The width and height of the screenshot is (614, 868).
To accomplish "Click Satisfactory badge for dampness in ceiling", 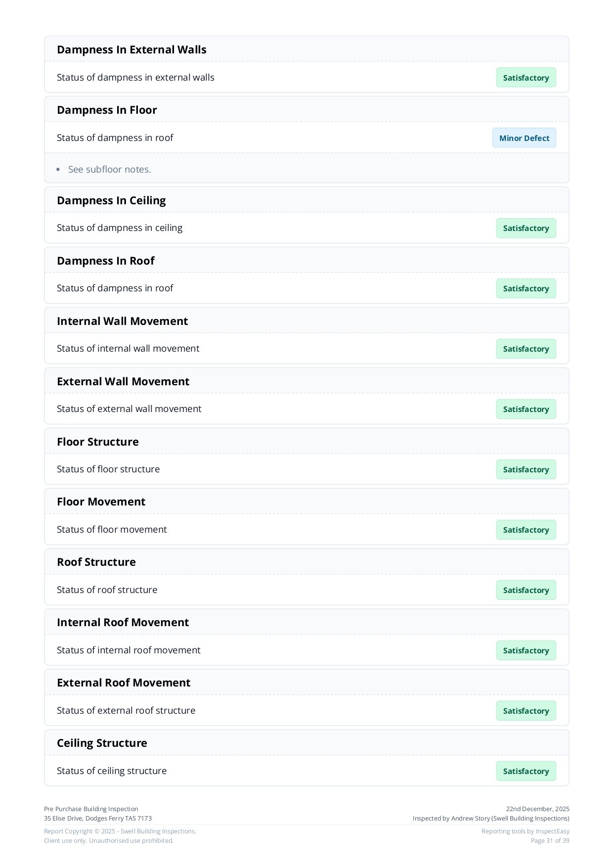I will coord(526,228).
